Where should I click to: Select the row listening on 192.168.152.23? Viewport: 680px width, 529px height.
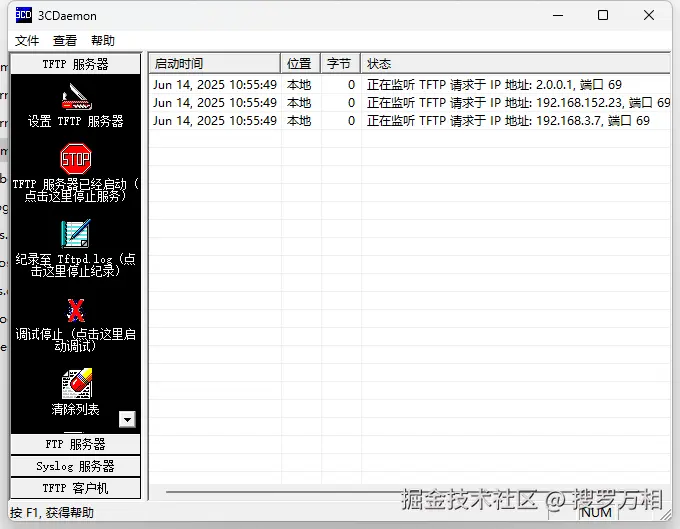pyautogui.click(x=410, y=103)
